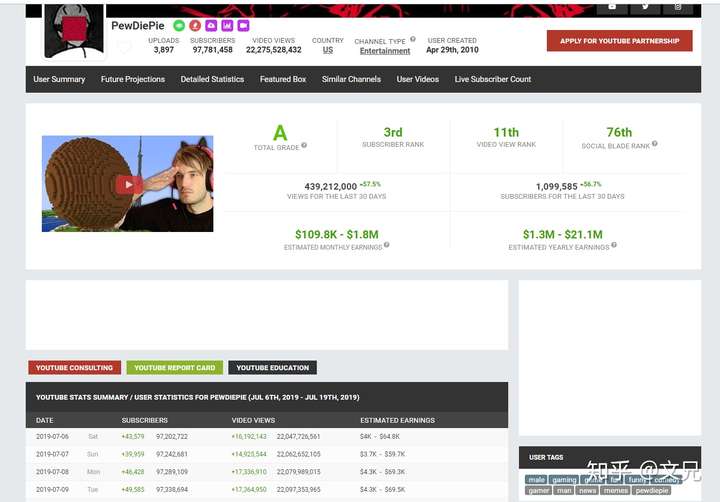Select the 'memes' user tag

[x=616, y=491]
